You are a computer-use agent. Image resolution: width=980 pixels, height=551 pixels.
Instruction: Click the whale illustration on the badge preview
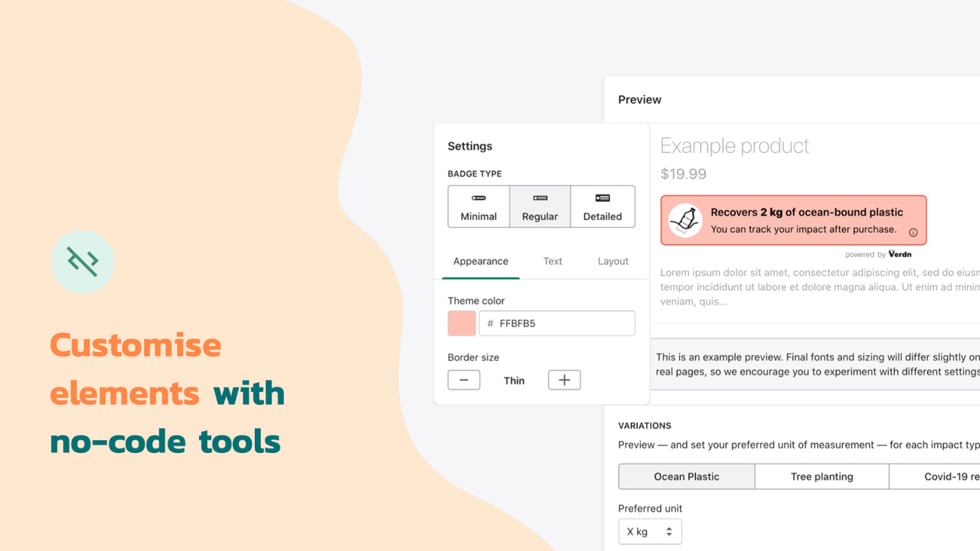(684, 220)
